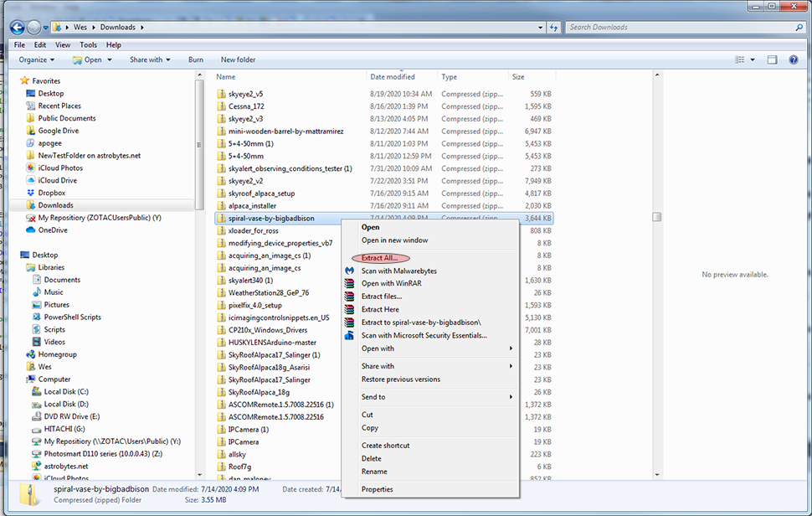
Task: Open the Send to submenu
Action: 435,397
